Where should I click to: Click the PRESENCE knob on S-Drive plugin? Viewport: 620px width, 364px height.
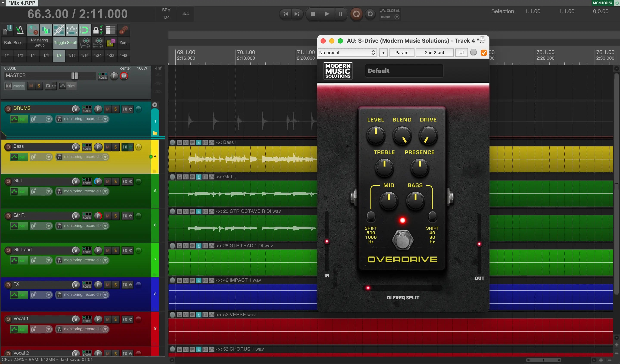pos(419,167)
